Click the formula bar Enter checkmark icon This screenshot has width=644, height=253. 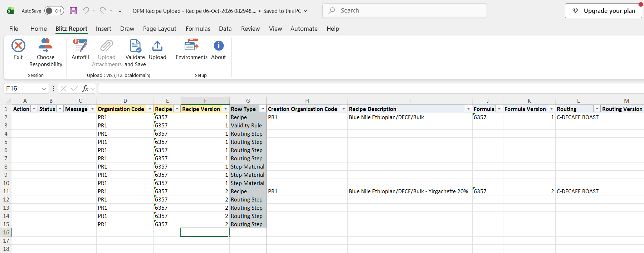74,88
